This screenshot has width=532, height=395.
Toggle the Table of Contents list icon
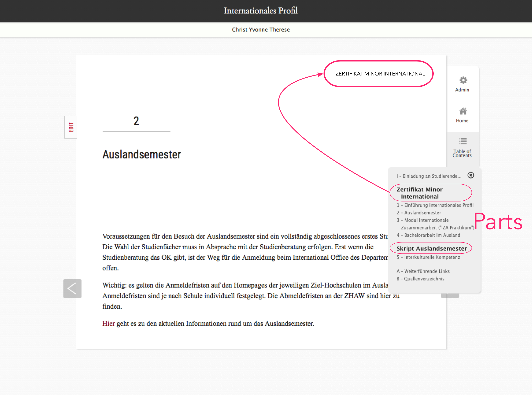(463, 141)
